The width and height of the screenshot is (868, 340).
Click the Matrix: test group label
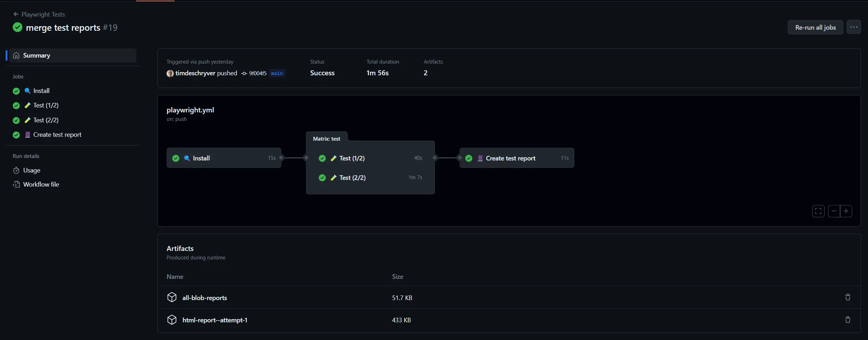pos(327,139)
